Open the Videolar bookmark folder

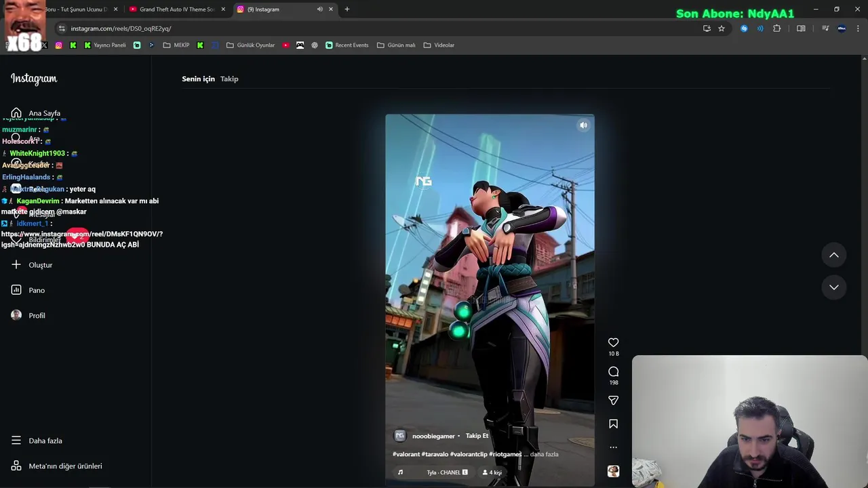tap(439, 45)
